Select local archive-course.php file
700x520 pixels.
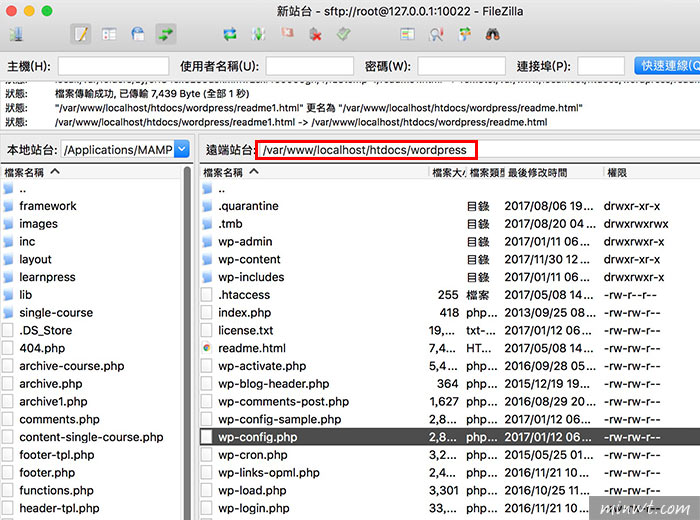point(71,366)
